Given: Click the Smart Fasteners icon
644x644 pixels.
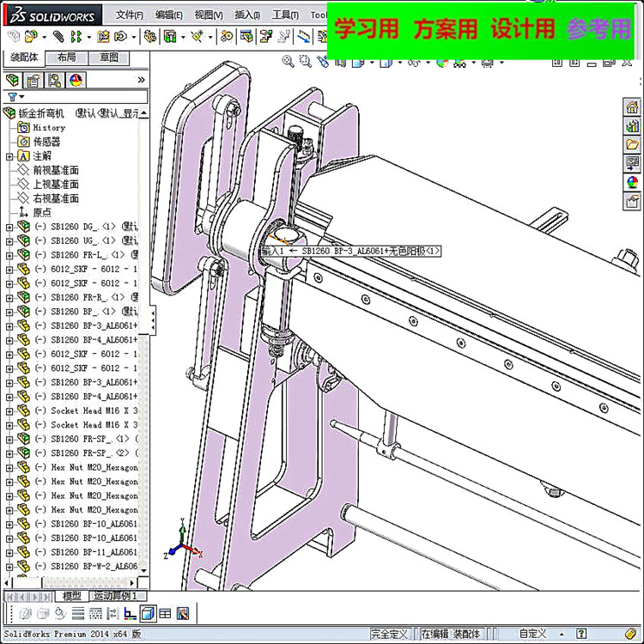Looking at the screenshot, I should [103, 37].
